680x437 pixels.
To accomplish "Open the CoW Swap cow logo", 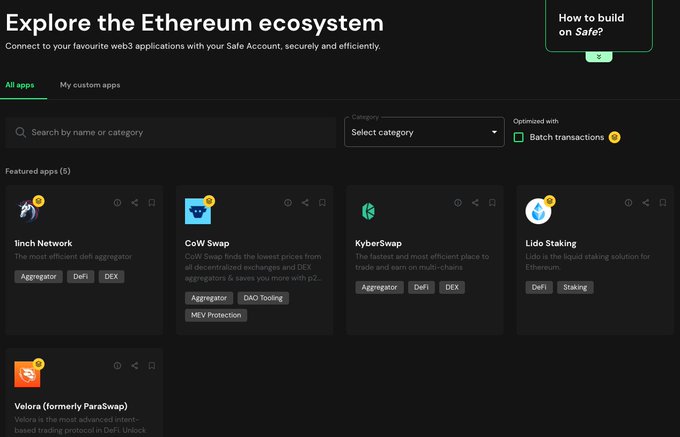I will coord(198,211).
